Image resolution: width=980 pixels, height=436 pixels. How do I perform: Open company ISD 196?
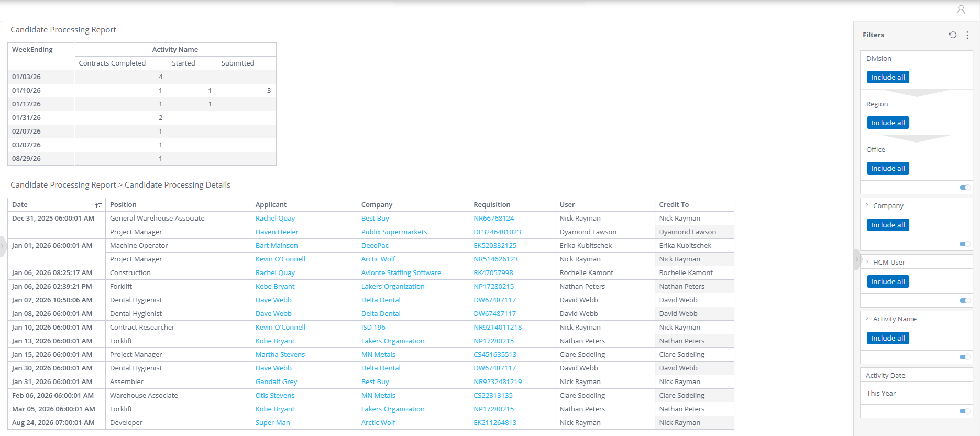point(373,327)
